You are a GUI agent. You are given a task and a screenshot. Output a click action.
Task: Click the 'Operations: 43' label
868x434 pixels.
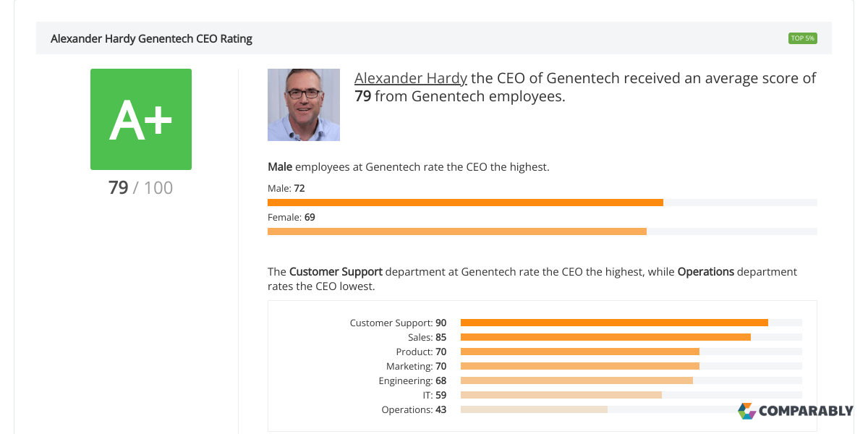pos(414,409)
